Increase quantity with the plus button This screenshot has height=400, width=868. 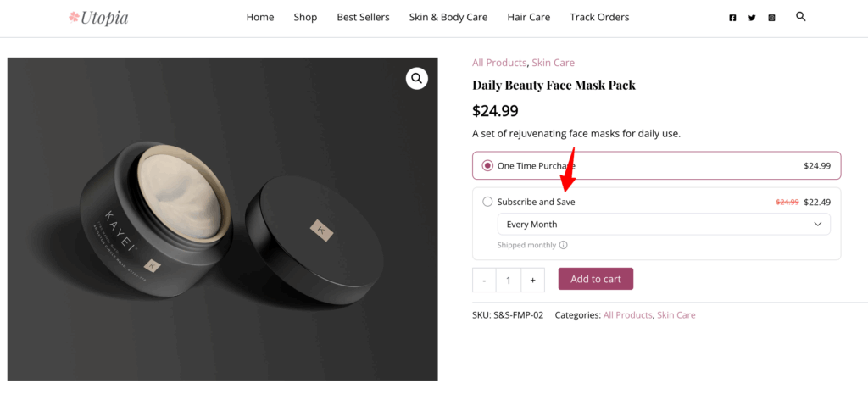[532, 280]
